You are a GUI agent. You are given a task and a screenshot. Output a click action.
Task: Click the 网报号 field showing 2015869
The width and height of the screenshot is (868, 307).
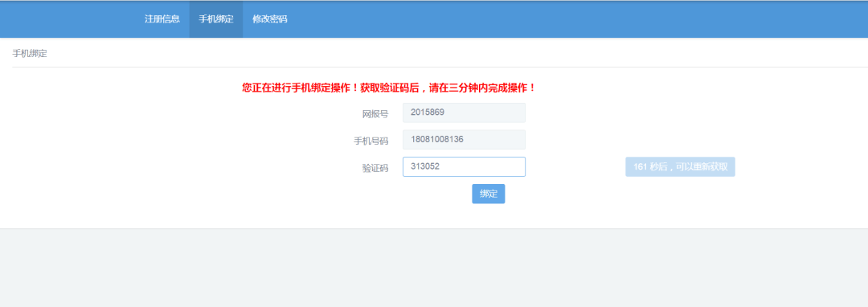tap(464, 113)
